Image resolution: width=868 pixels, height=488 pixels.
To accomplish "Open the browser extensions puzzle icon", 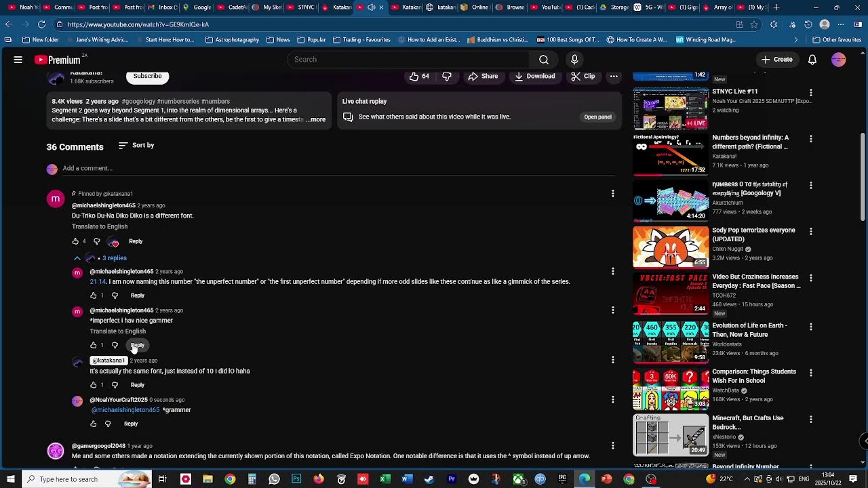I will tap(774, 24).
